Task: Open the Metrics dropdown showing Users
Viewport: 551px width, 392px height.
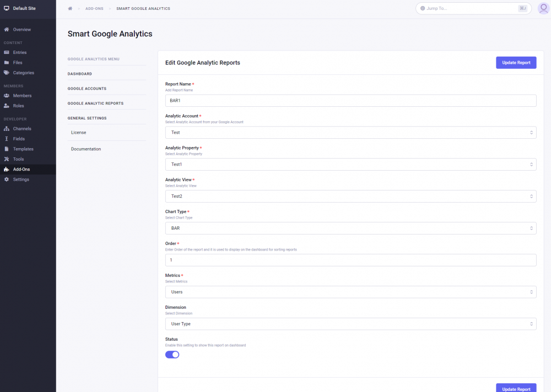Action: (350, 292)
